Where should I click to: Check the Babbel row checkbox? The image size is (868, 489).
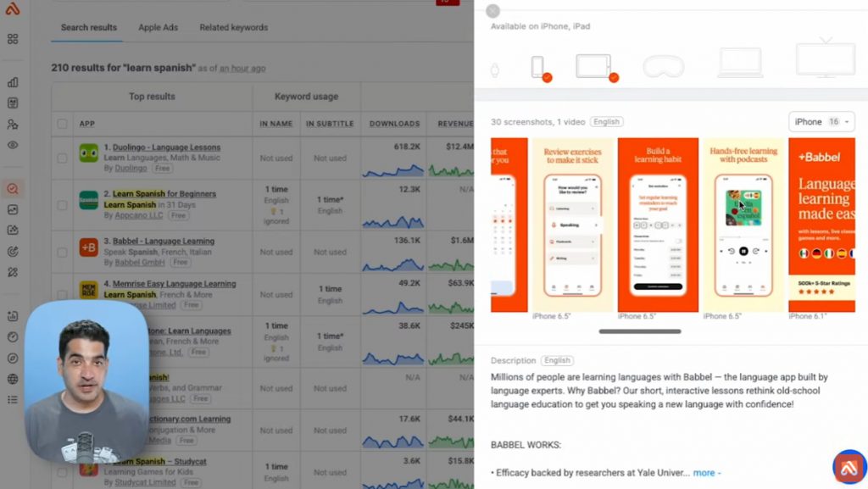click(x=62, y=252)
